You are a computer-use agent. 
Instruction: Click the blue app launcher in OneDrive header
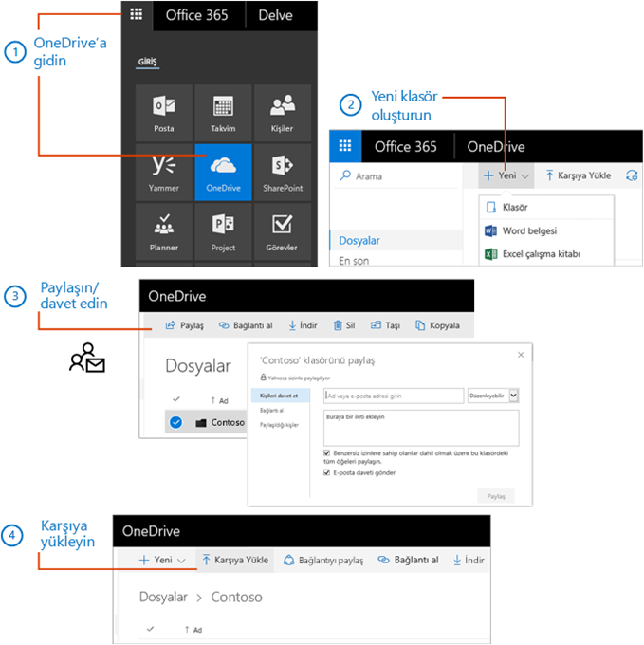(x=345, y=146)
